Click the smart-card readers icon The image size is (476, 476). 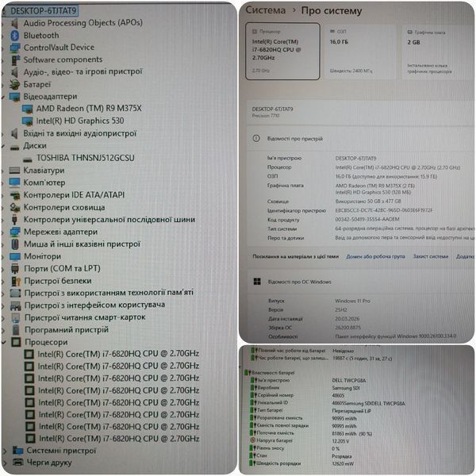(x=15, y=318)
